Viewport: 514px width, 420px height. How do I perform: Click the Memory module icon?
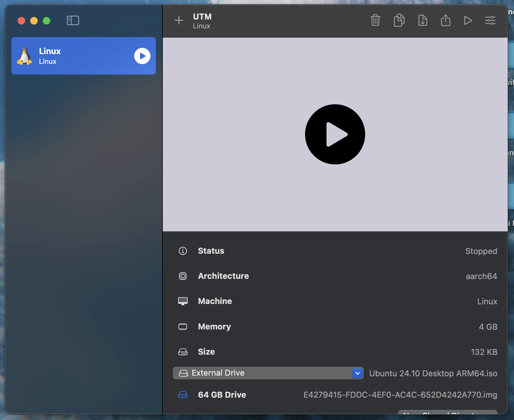tap(183, 327)
